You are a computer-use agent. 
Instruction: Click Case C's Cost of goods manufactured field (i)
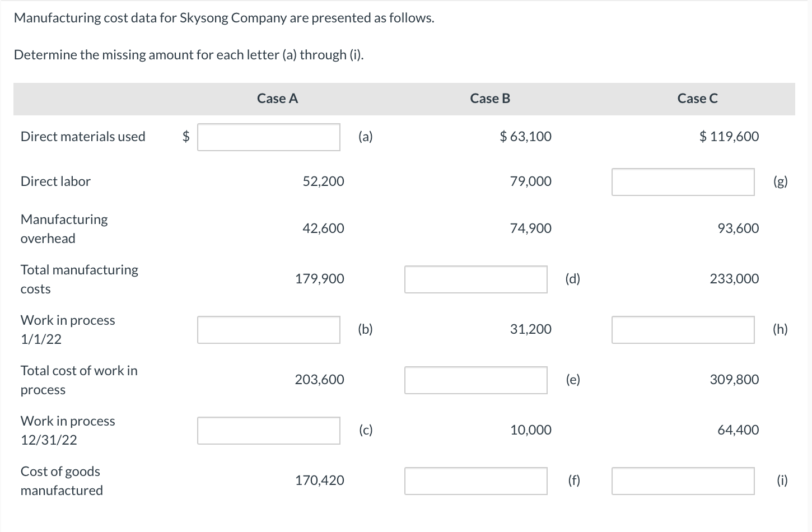point(683,481)
